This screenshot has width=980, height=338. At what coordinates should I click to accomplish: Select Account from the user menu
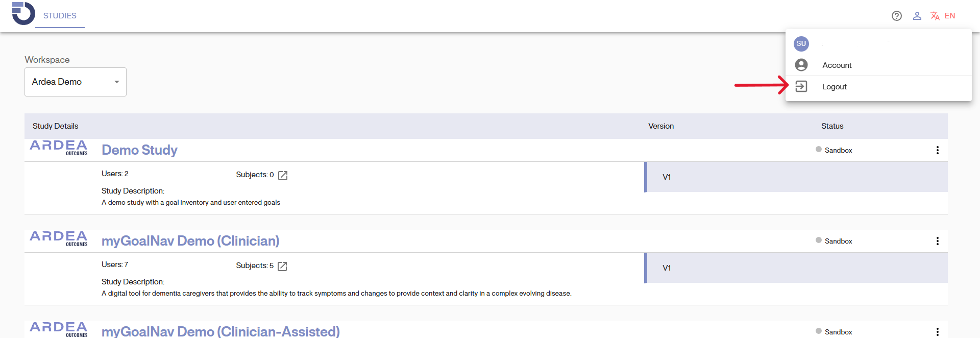(837, 65)
